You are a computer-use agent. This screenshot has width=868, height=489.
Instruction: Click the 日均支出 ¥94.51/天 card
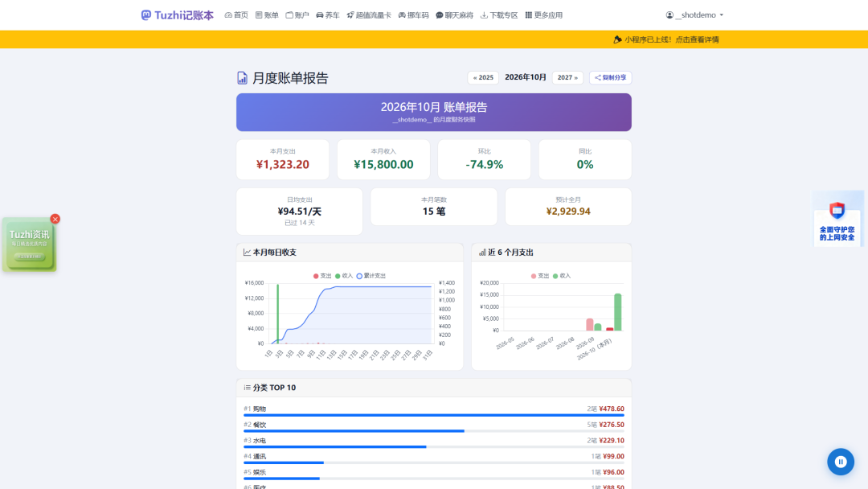coord(300,211)
